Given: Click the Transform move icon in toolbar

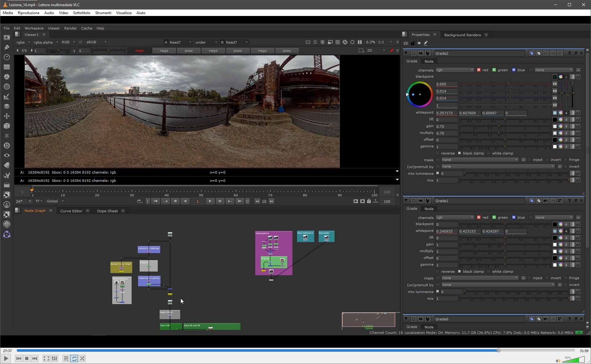Looking at the screenshot, I should (6, 116).
